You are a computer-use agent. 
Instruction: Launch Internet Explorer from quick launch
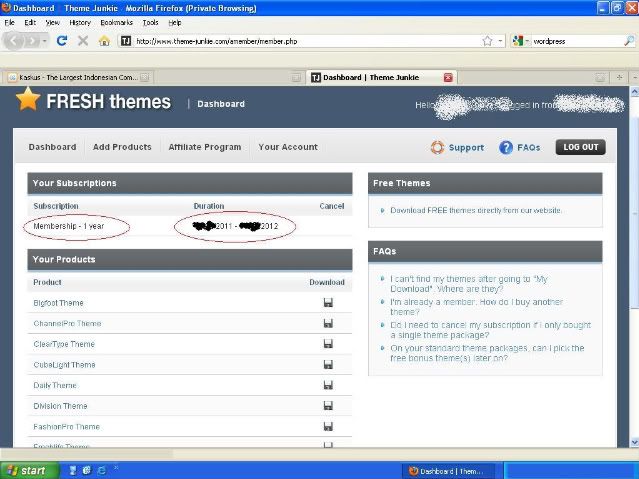[102, 470]
